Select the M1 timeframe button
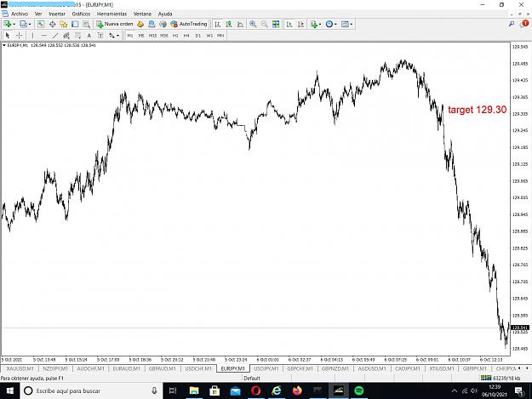 tap(130, 36)
